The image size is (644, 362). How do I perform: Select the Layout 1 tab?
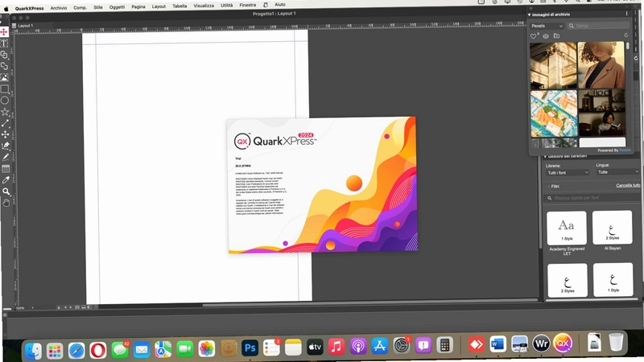pos(23,26)
